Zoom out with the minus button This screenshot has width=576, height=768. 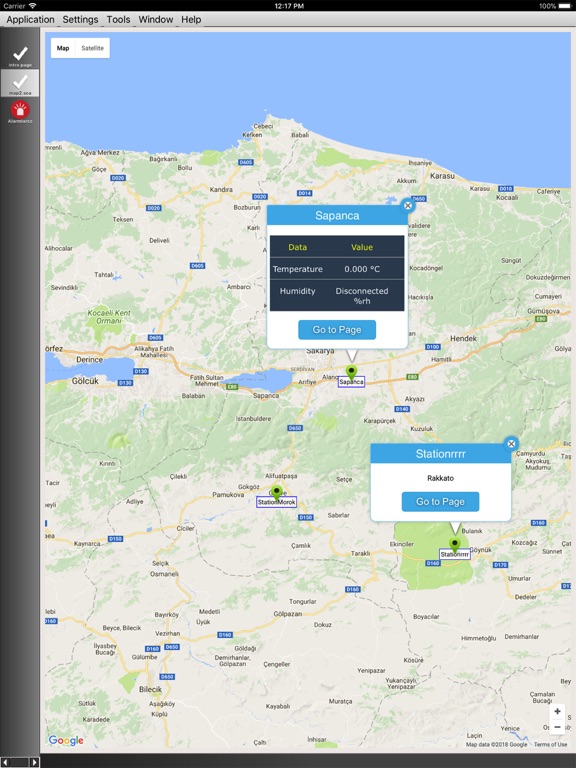click(557, 727)
